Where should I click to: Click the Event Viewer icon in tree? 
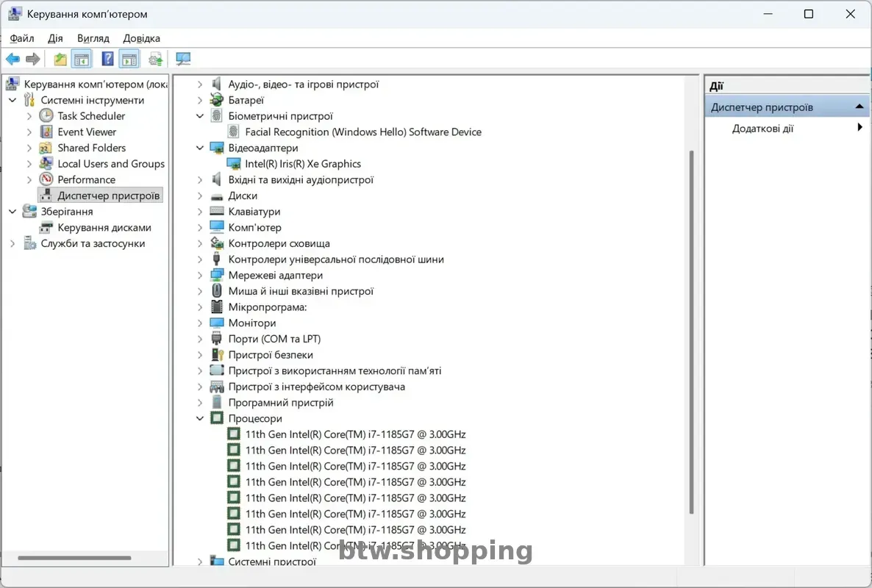(x=46, y=132)
